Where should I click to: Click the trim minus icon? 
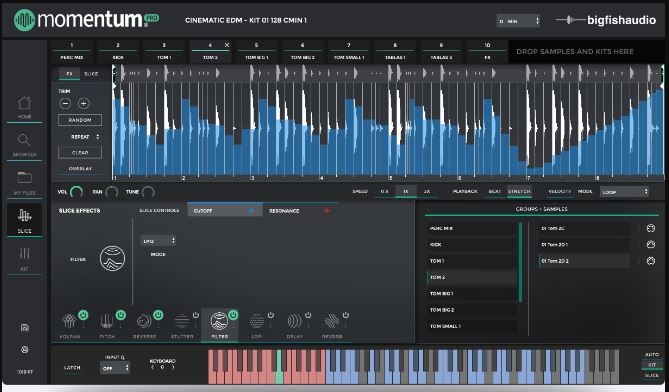(65, 103)
